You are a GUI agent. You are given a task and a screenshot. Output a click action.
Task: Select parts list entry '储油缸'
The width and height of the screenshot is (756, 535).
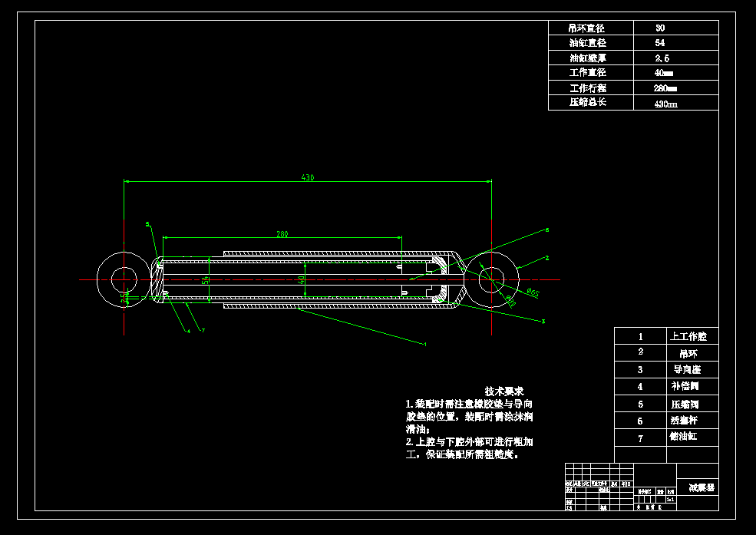pos(683,436)
